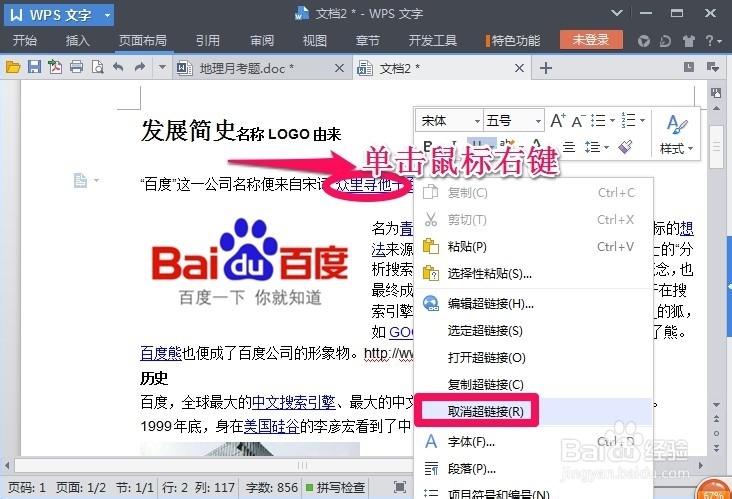Increase font size with the A+ icon
Screen dimensions: 732x499
coord(558,121)
